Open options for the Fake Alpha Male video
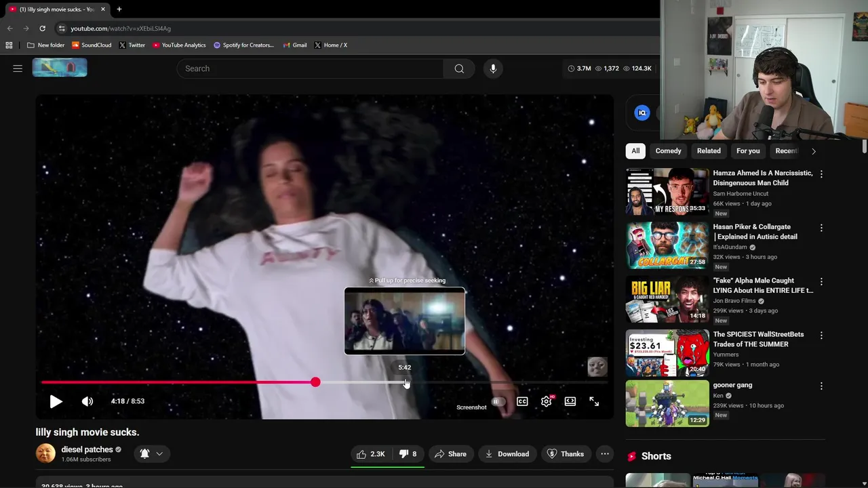This screenshot has width=868, height=488. (821, 281)
